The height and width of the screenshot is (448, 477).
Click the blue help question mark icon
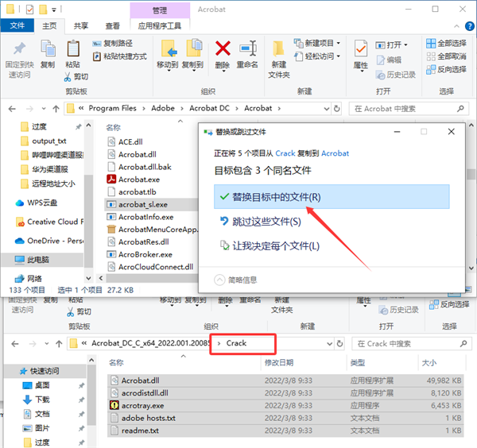click(x=470, y=26)
